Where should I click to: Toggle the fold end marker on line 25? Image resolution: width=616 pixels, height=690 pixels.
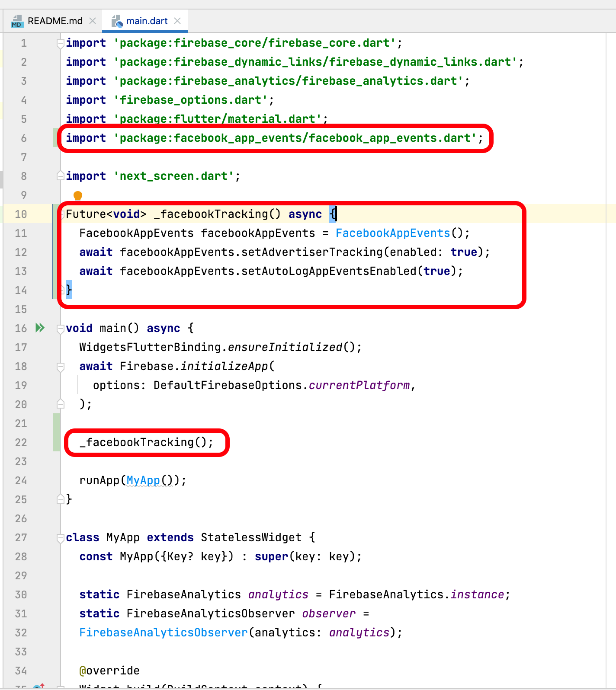61,499
